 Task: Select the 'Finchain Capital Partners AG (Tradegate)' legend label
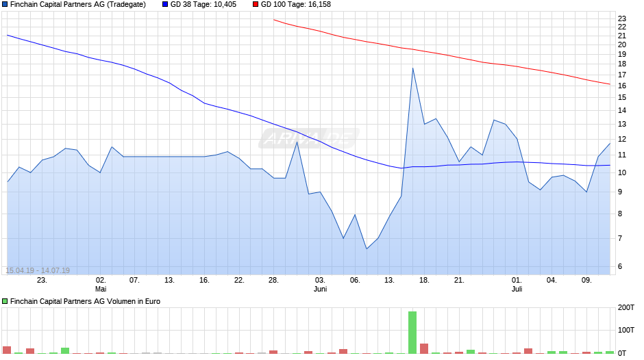78,5
